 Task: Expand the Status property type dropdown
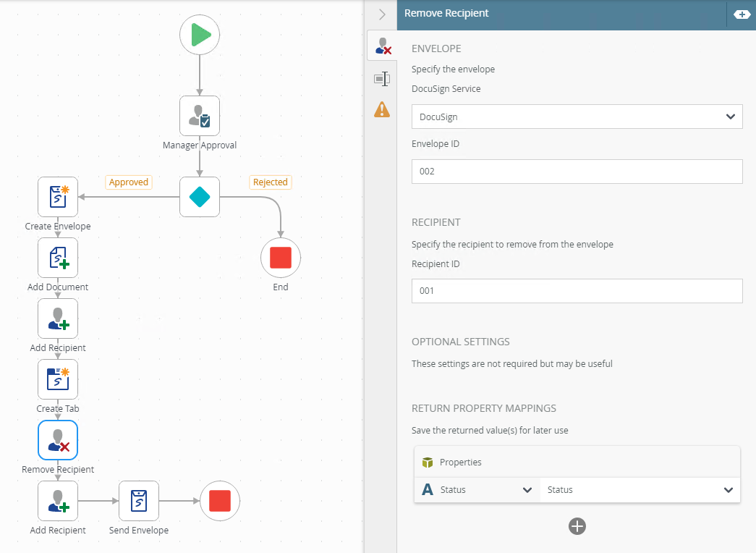pos(477,490)
